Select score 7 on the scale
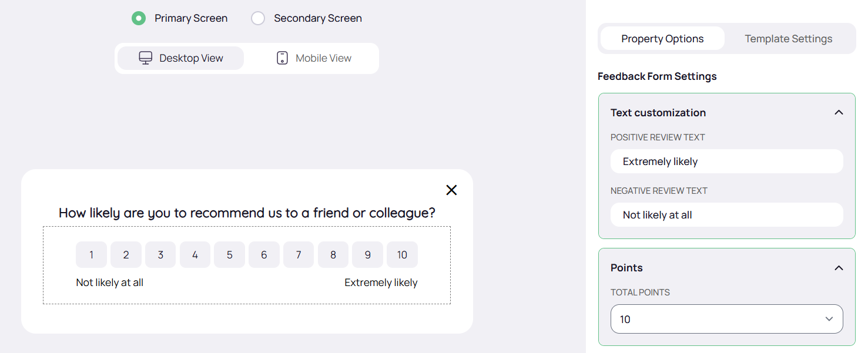 299,255
